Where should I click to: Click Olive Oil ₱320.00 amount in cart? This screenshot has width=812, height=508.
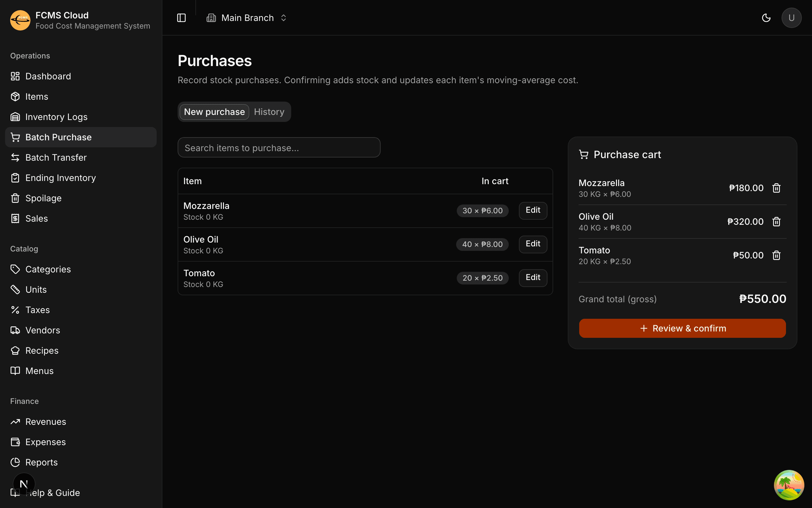(x=745, y=221)
